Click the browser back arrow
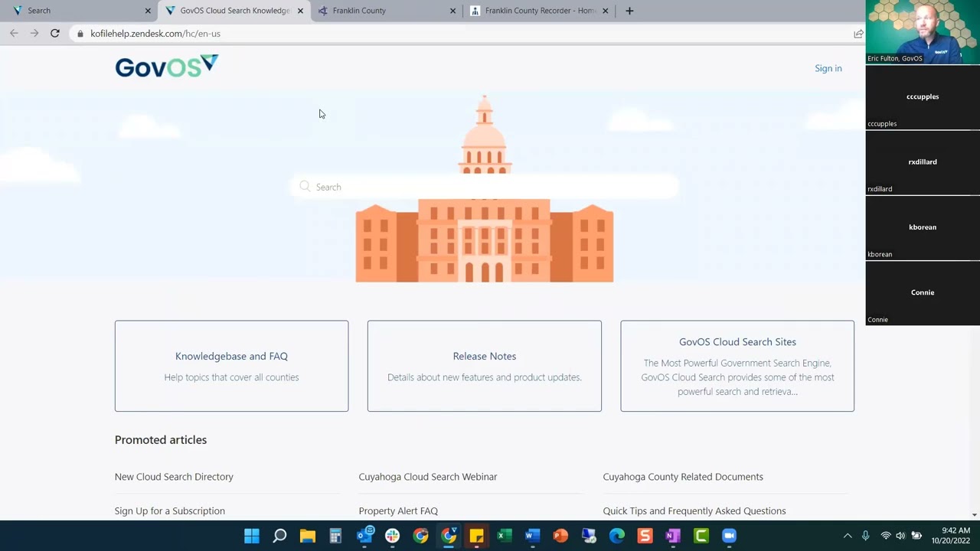 point(14,34)
